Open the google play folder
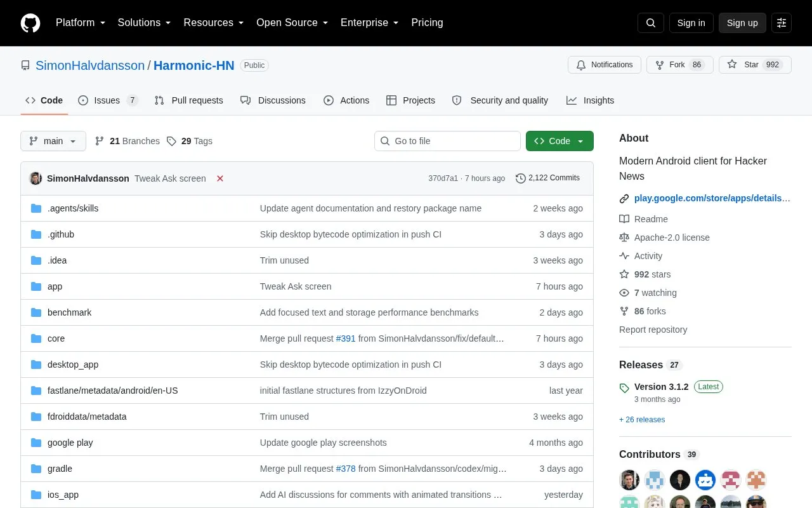Screen dimensions: 812x508 click(70, 443)
